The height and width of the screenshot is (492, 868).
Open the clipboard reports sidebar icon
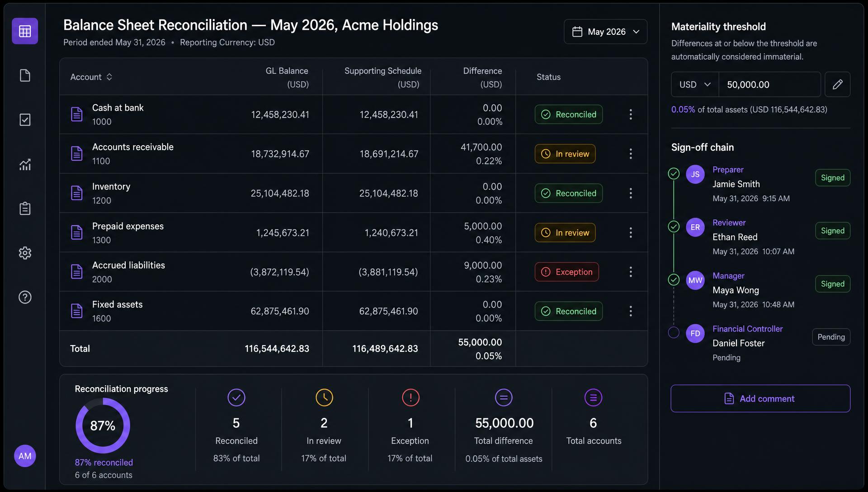[25, 208]
